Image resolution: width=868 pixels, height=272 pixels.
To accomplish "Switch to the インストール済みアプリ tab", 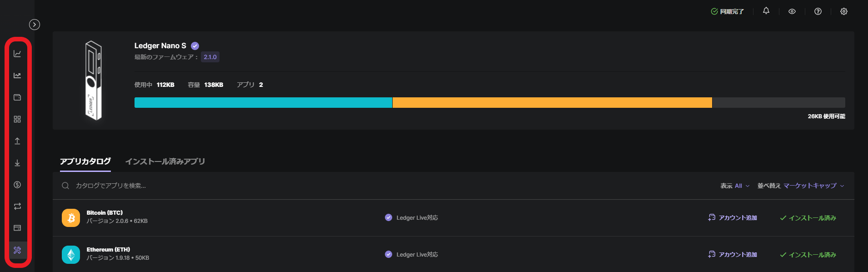I will pyautogui.click(x=165, y=161).
